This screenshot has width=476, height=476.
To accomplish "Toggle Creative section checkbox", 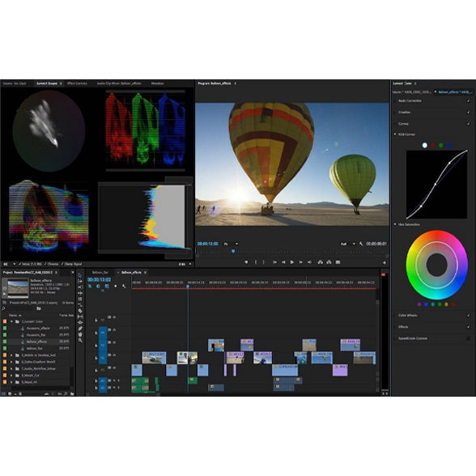I will 469,113.
